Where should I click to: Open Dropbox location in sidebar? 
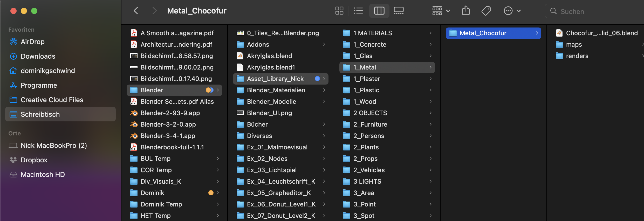34,160
